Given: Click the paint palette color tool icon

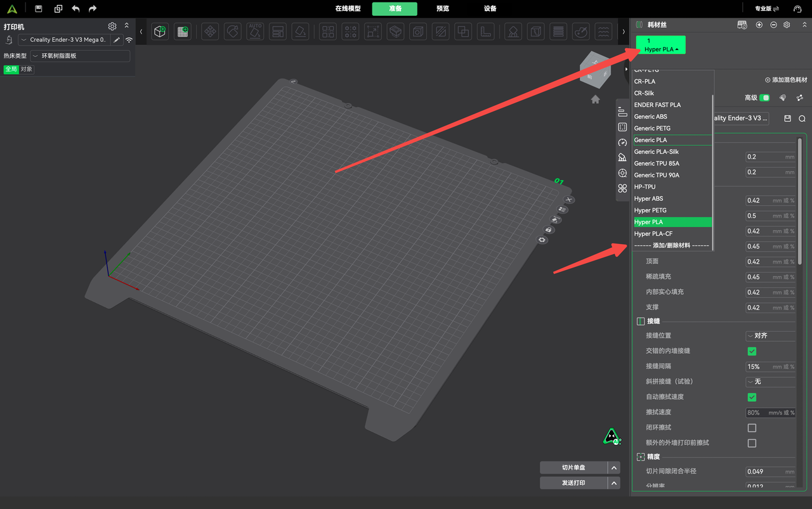Looking at the screenshot, I should point(580,31).
